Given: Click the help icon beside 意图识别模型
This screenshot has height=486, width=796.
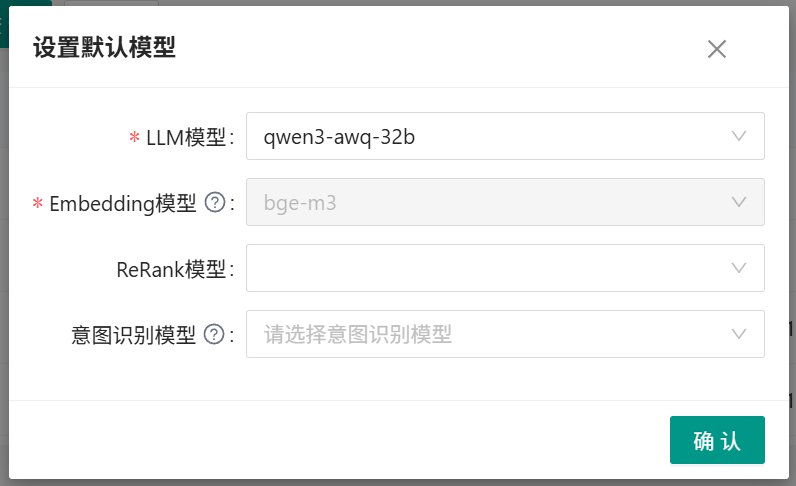Looking at the screenshot, I should click(213, 335).
